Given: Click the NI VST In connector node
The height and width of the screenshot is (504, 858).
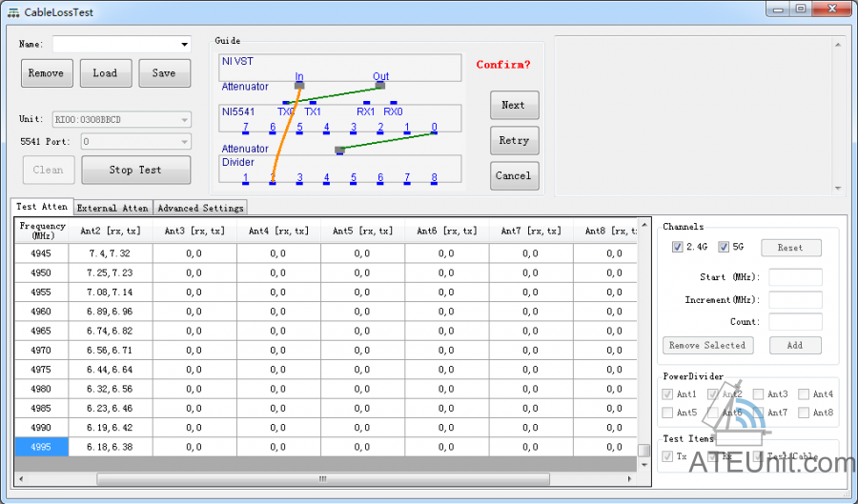Looking at the screenshot, I should coord(299,86).
